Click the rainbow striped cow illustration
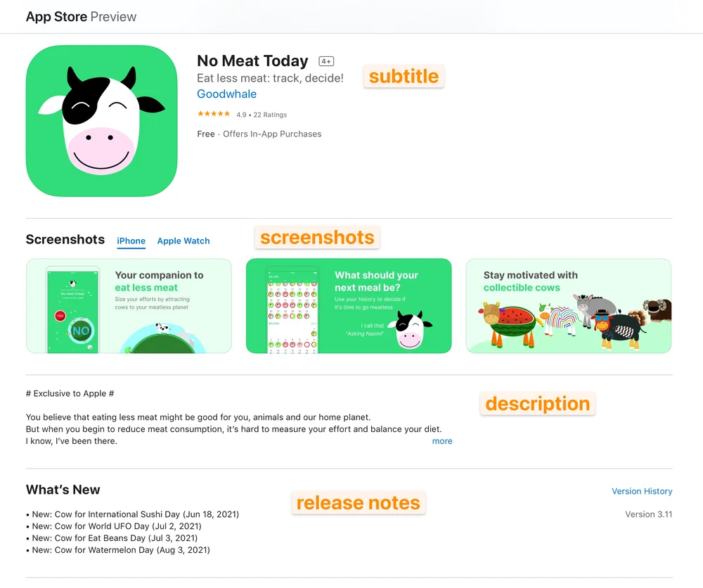 (560, 319)
